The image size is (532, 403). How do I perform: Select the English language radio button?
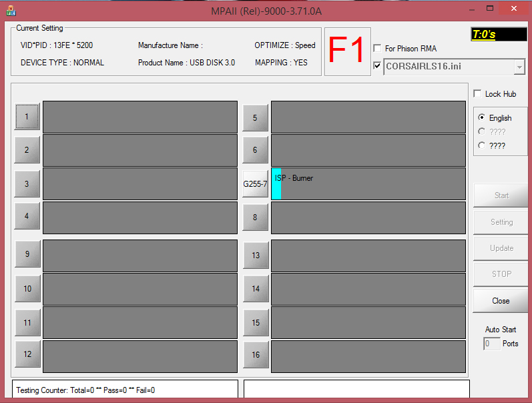[482, 117]
